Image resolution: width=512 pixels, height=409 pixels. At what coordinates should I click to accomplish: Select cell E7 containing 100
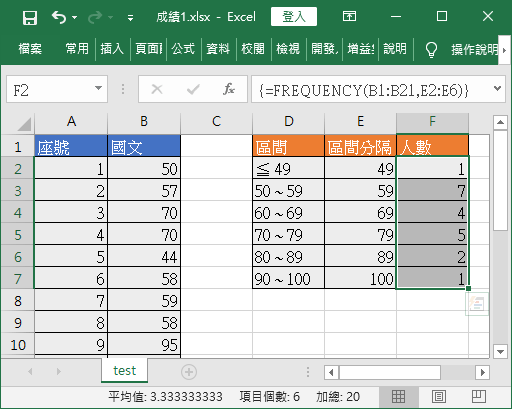tap(360, 279)
